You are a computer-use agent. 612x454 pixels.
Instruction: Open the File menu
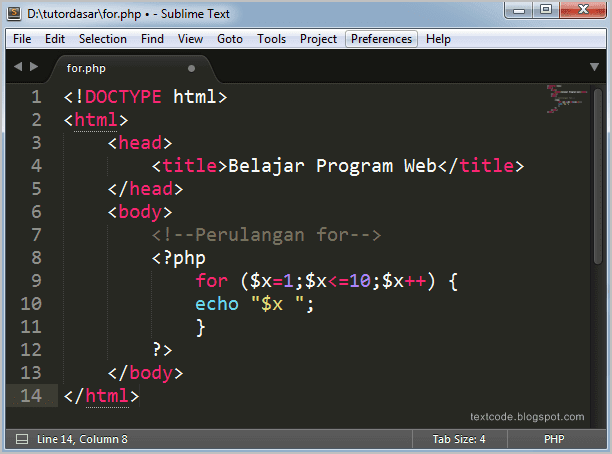[22, 39]
